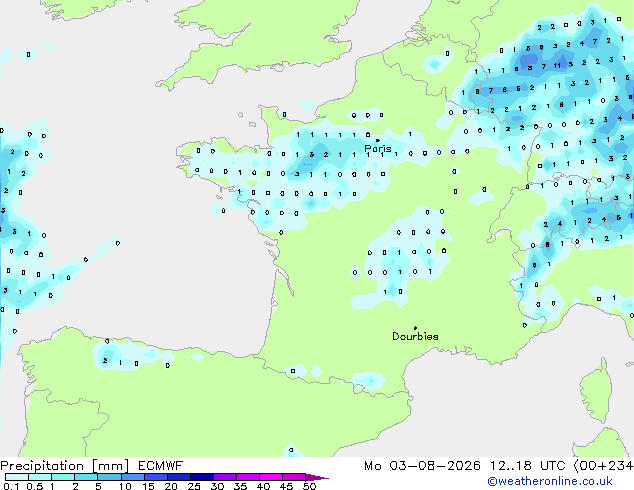Click the forecast date Mo 03-08-2026
634x490 pixels.
[x=422, y=466]
